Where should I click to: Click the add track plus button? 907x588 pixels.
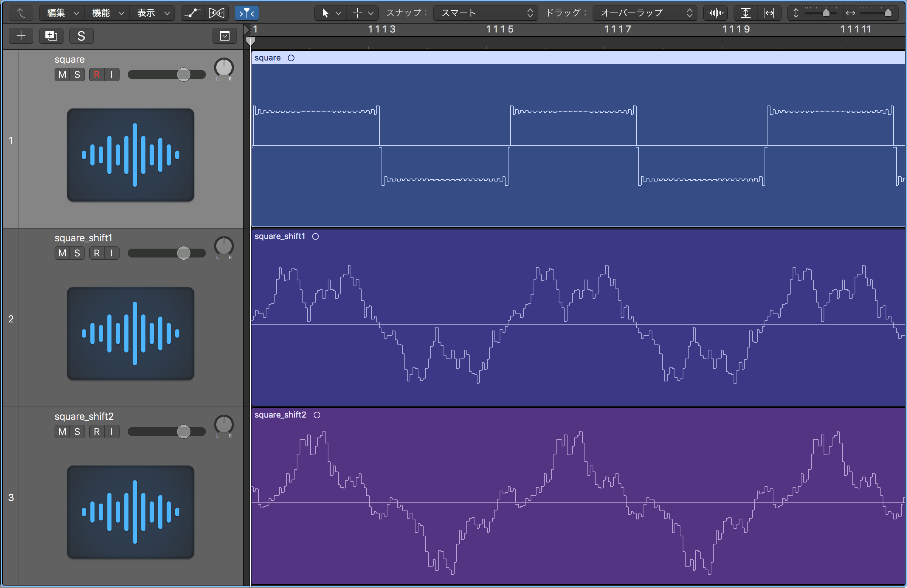coord(21,36)
